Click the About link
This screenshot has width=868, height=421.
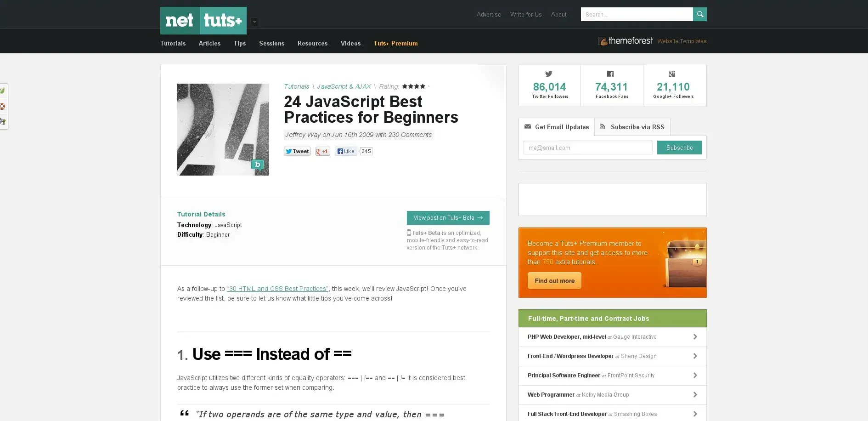tap(558, 14)
